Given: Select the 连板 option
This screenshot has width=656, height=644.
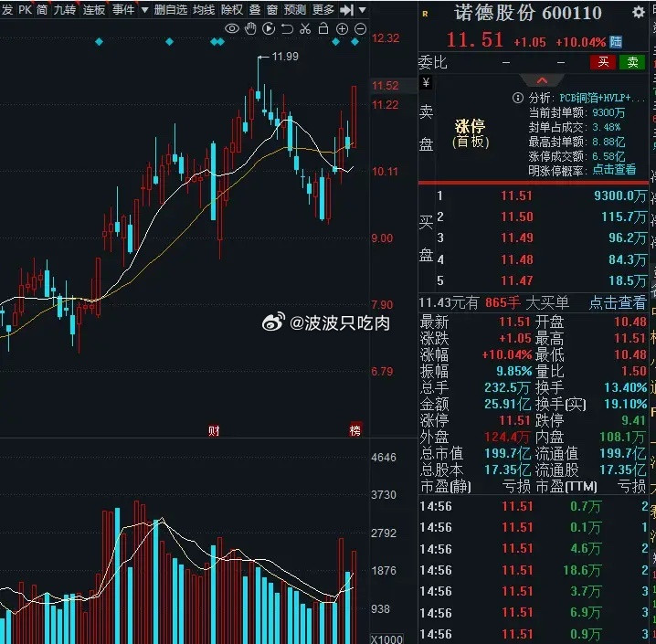Looking at the screenshot, I should click(94, 9).
